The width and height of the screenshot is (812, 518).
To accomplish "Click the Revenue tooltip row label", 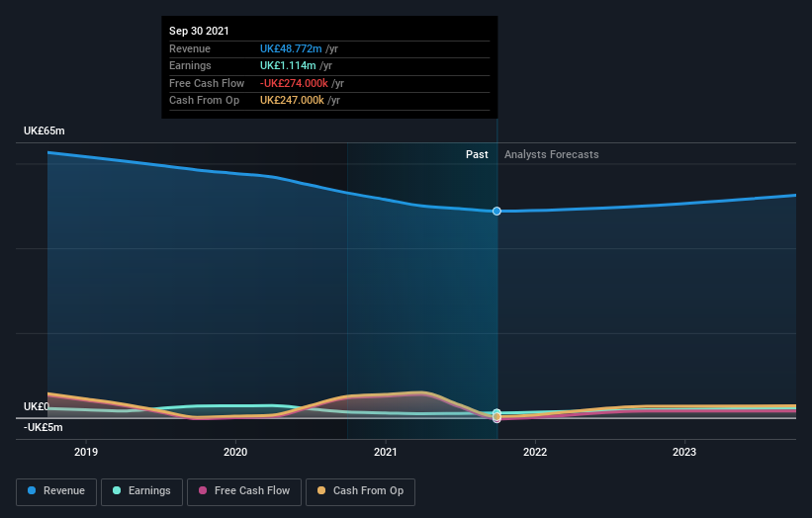I will tap(190, 48).
